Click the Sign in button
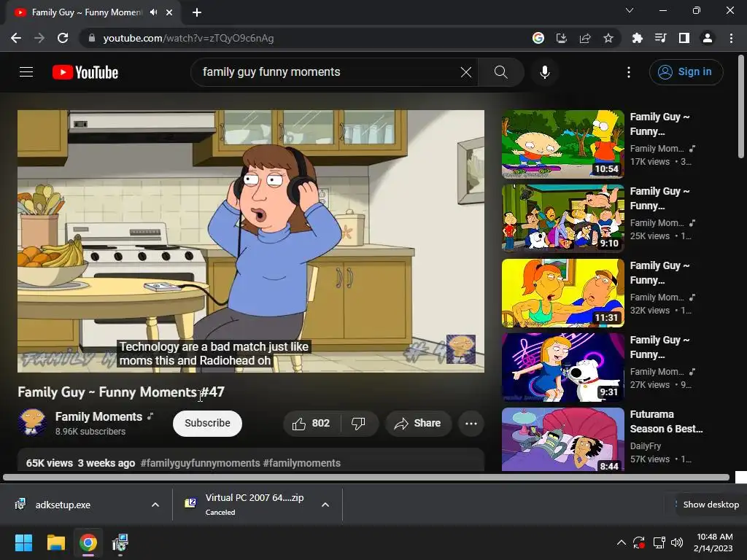This screenshot has width=747, height=560. click(x=686, y=72)
